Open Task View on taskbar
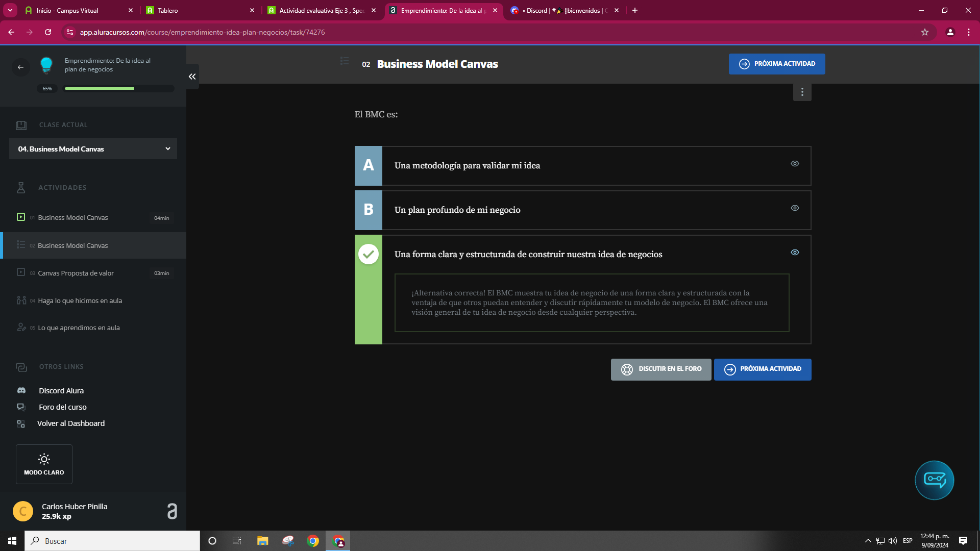Screen dimensions: 980x551 coord(237,541)
